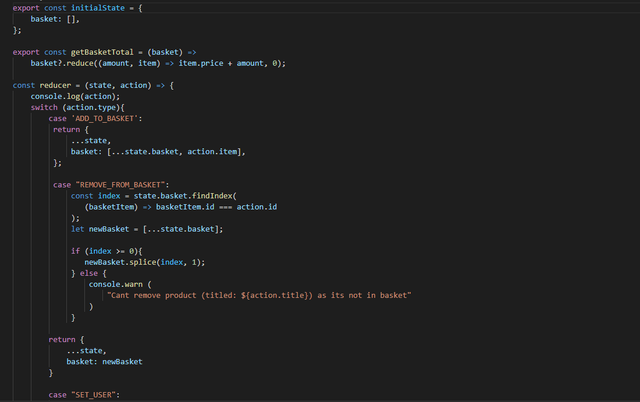
Task: Click the "REMOVE_FROM_BASKET" string
Action: click(x=120, y=184)
